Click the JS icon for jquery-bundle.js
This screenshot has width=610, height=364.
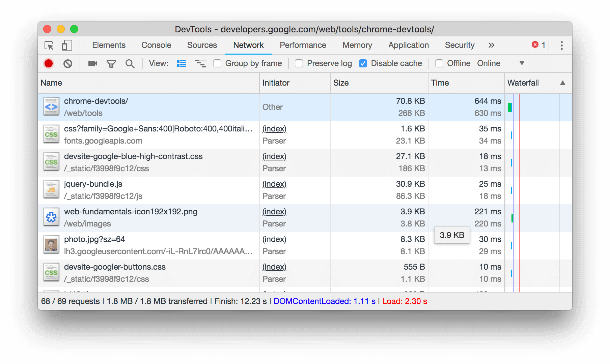(x=51, y=190)
